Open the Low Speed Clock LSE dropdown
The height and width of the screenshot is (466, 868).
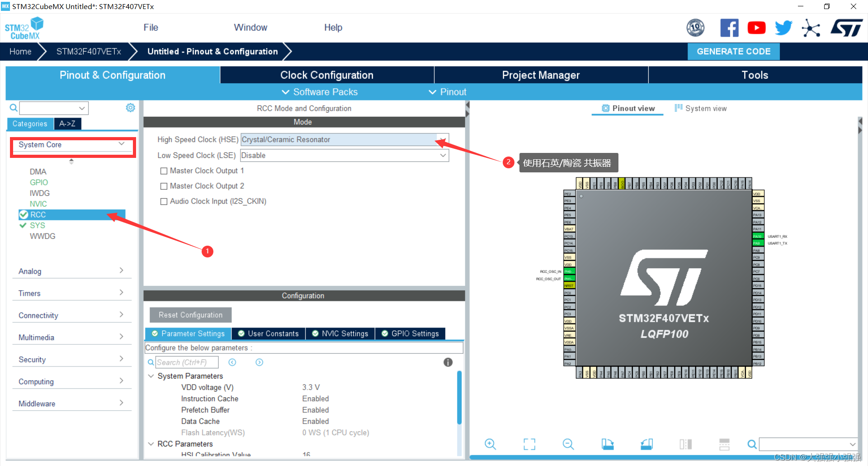(345, 156)
